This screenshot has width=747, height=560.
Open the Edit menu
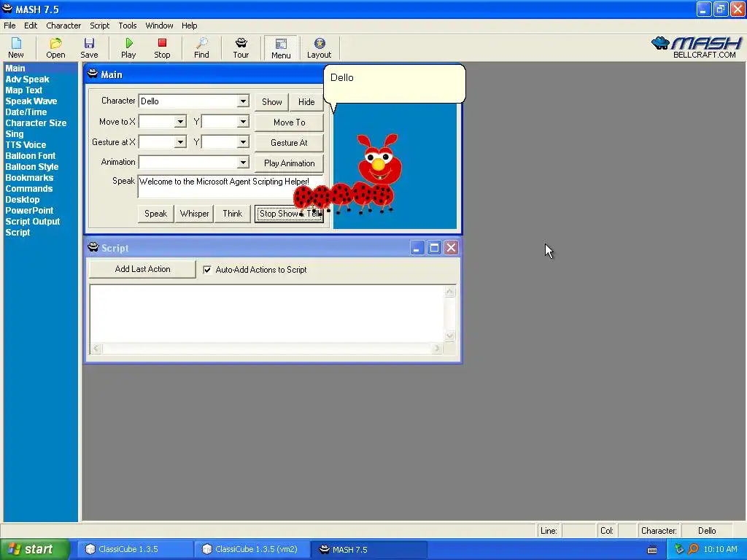pyautogui.click(x=31, y=26)
